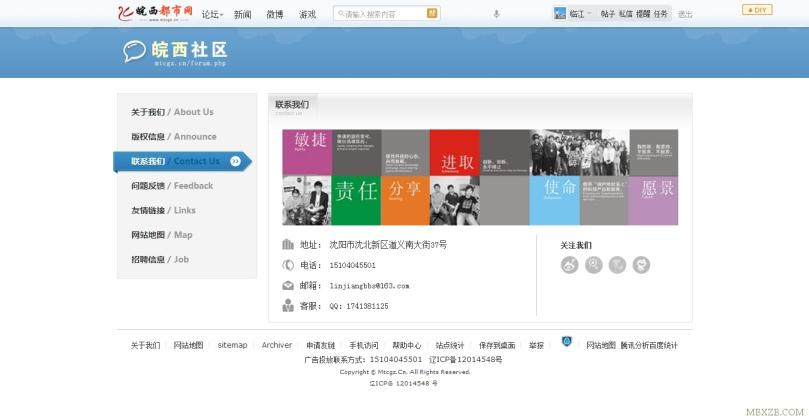Open the QQ penguin follow icon
Viewport: 809px width, 419px height.
pos(641,265)
